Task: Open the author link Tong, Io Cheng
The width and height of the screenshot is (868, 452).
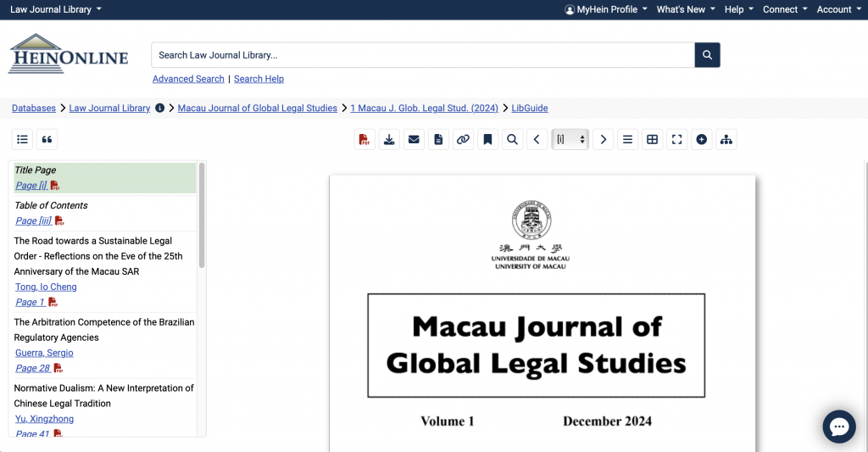Action: click(x=46, y=287)
